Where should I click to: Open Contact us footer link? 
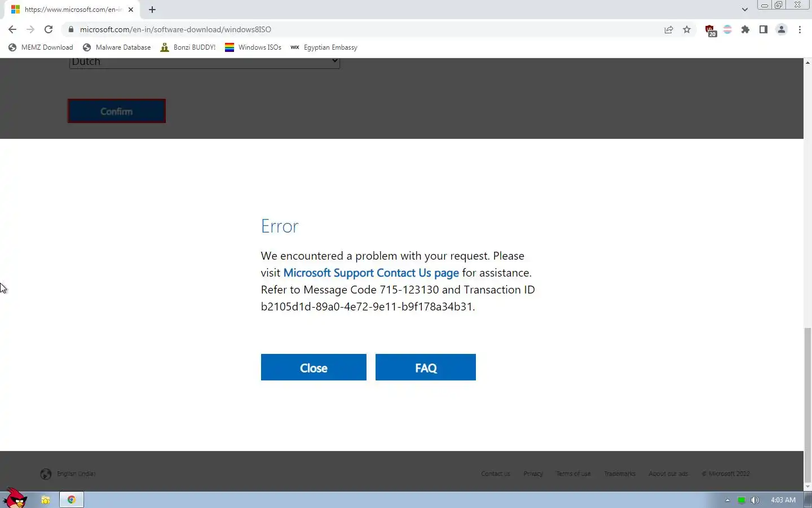point(496,474)
